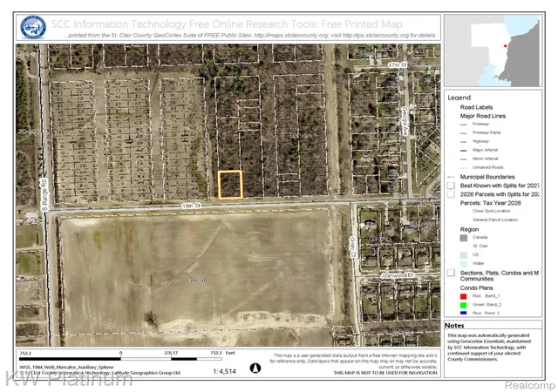Click the Highway red line symbol

463,142
